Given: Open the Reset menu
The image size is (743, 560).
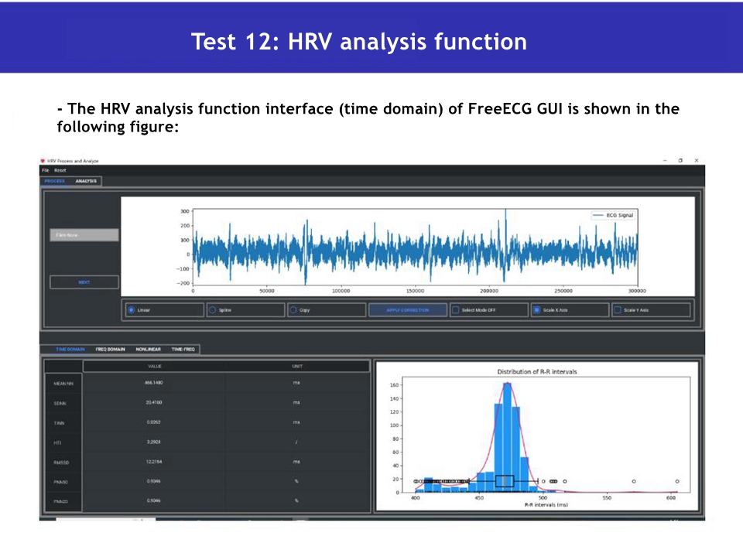Looking at the screenshot, I should (60, 170).
